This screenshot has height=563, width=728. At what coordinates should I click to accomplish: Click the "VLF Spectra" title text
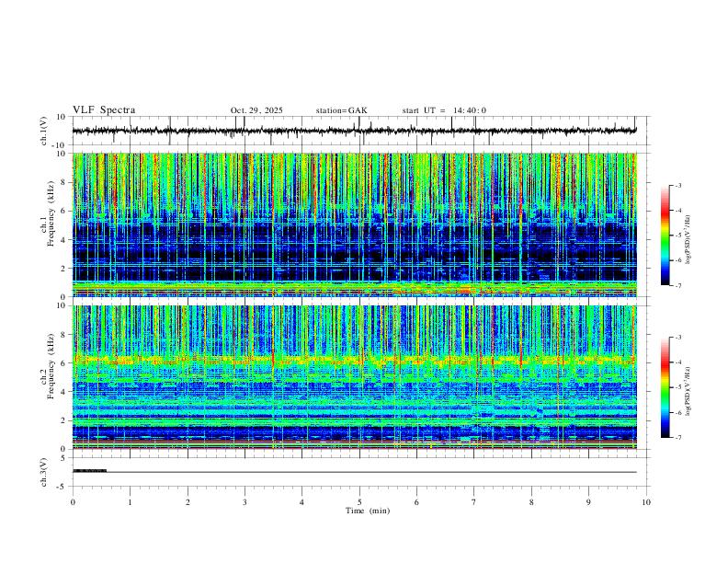tap(104, 110)
